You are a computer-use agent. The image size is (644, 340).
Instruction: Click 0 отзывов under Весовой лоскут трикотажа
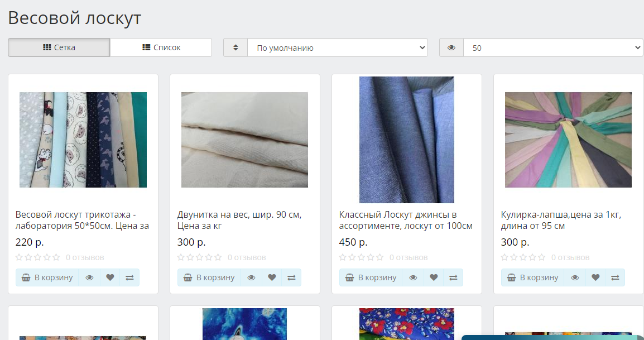pos(85,257)
